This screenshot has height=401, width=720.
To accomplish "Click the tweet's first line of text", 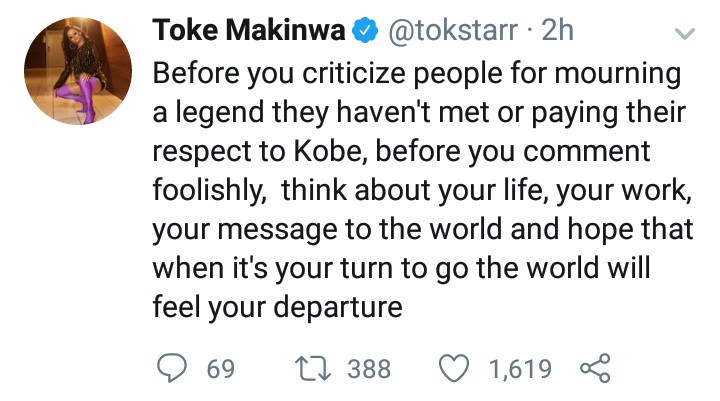I will pos(415,76).
